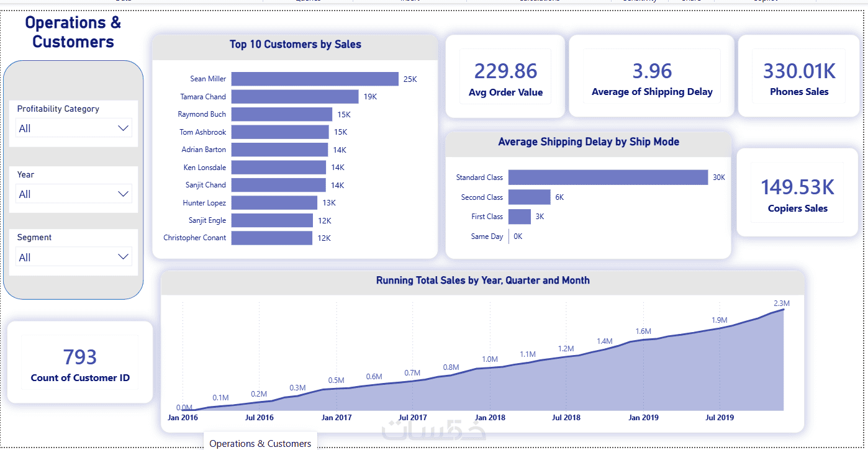Viewport: 868px width, 450px height.
Task: Click the Phones Sales card showing 330.01K
Action: point(799,76)
